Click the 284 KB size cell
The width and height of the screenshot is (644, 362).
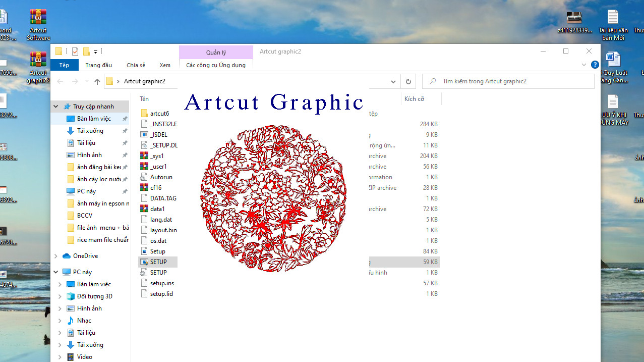point(429,124)
